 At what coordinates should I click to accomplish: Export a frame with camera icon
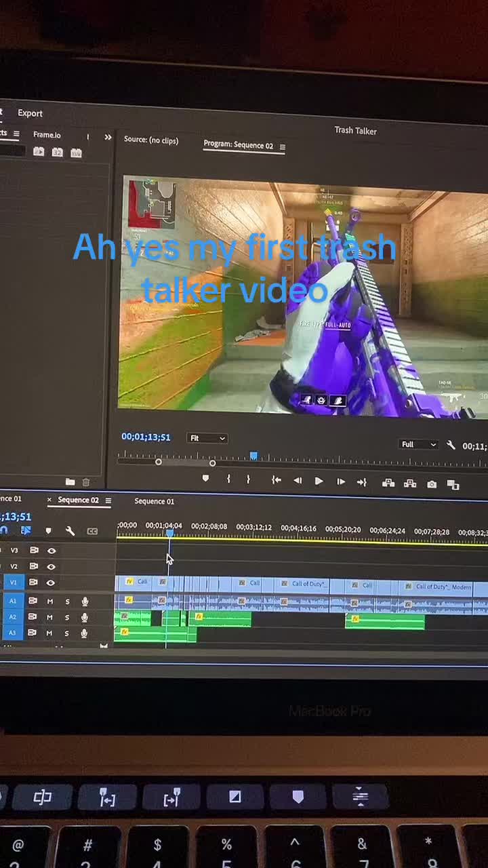(x=432, y=484)
